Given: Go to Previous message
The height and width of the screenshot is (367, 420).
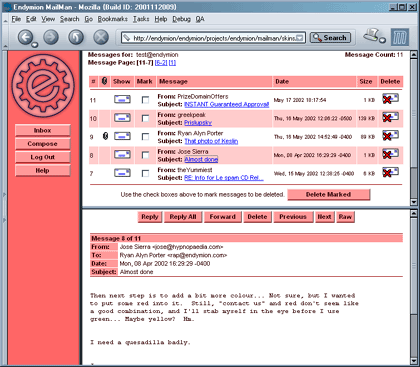Looking at the screenshot, I should pyautogui.click(x=293, y=217).
